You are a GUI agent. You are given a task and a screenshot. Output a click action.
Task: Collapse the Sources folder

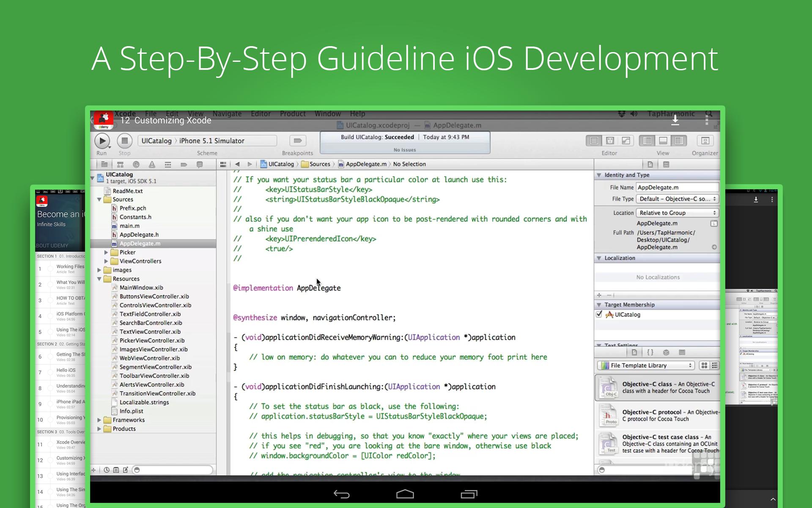pyautogui.click(x=99, y=199)
